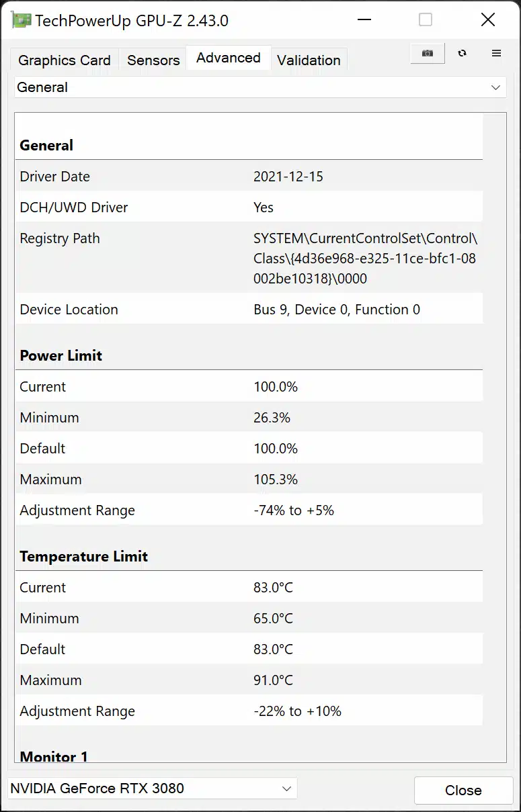The height and width of the screenshot is (812, 521).
Task: Select the Driver Date row
Action: point(249,177)
